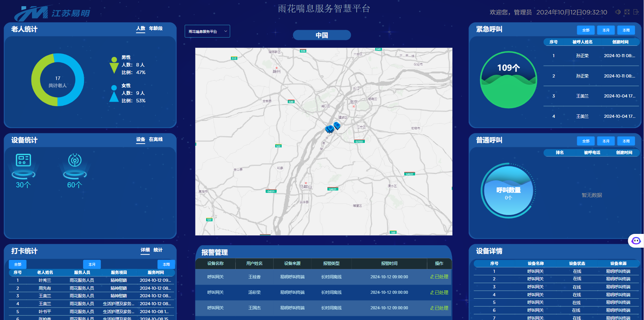Click the female figure icon in legend
The image size is (644, 320).
(x=114, y=93)
